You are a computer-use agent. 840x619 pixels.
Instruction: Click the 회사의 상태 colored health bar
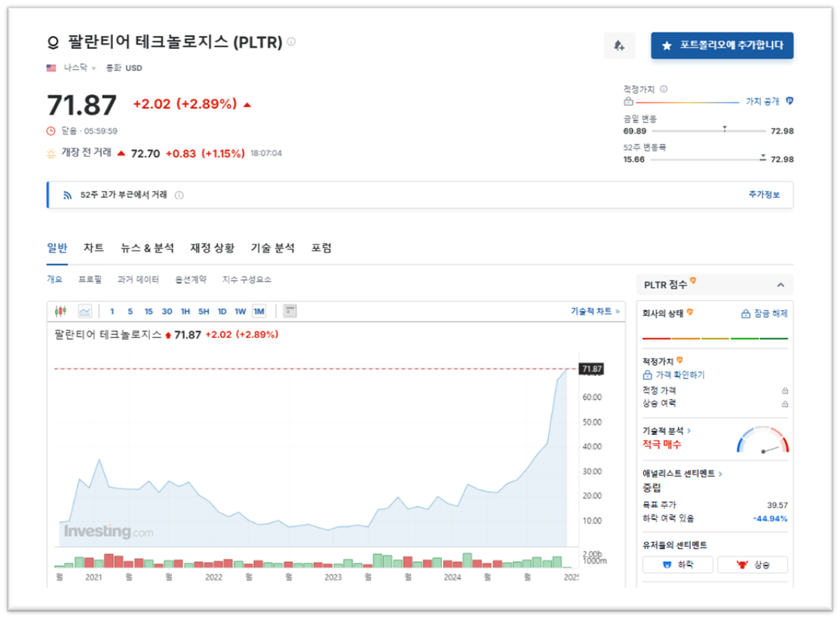click(715, 339)
